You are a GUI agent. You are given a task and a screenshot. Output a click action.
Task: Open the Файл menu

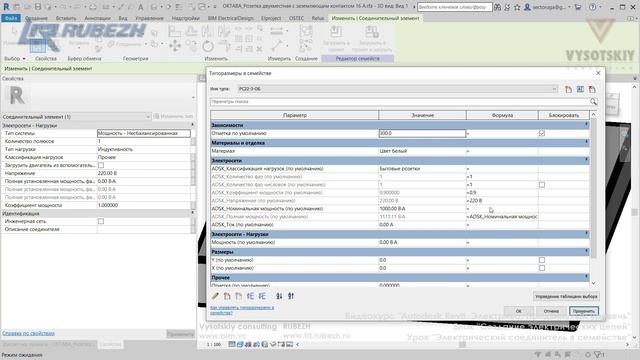11,18
